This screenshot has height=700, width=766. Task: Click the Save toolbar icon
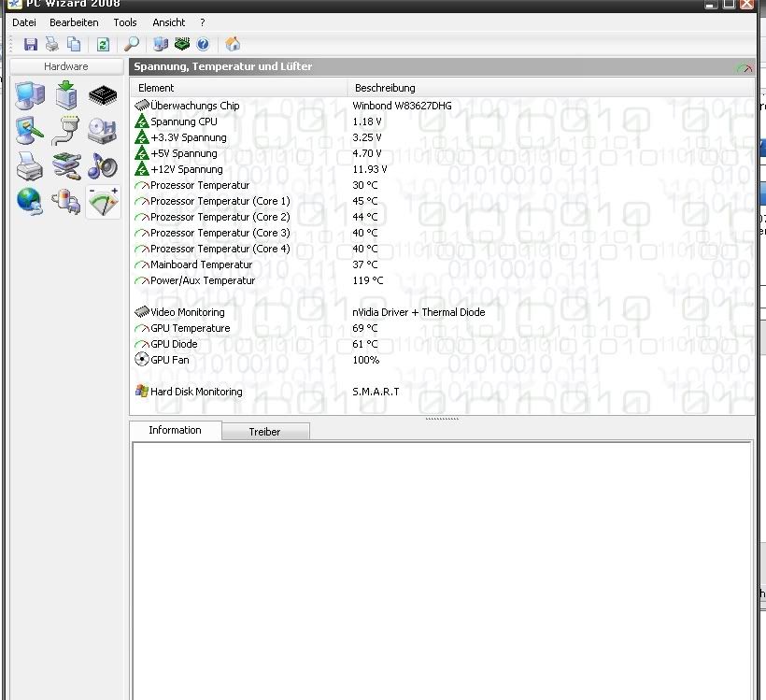tap(31, 45)
